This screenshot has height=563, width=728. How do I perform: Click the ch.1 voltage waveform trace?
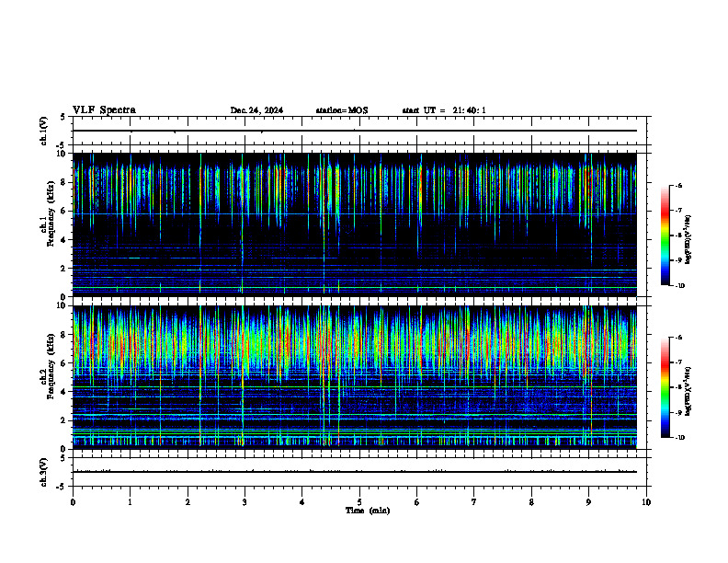click(x=355, y=131)
